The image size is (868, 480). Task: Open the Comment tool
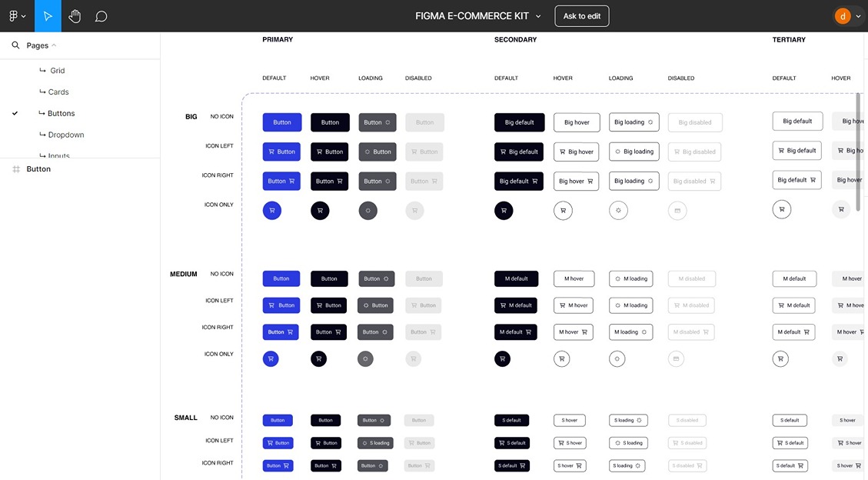pyautogui.click(x=100, y=15)
